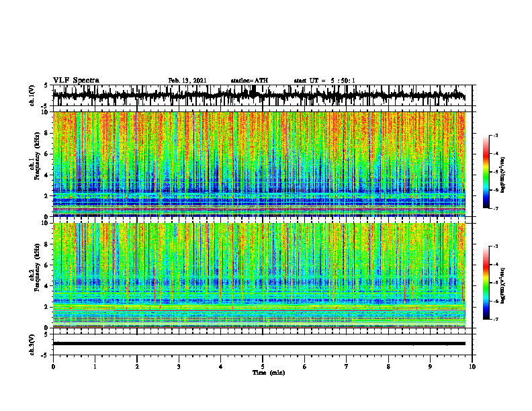Click the "-3" label on the lower color bar
532x411 pixels.
coord(496,246)
